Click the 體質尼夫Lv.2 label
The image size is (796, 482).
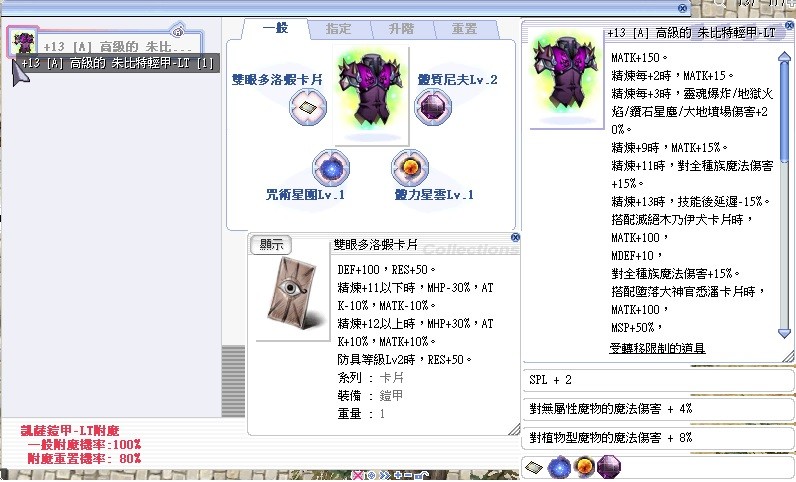point(457,80)
